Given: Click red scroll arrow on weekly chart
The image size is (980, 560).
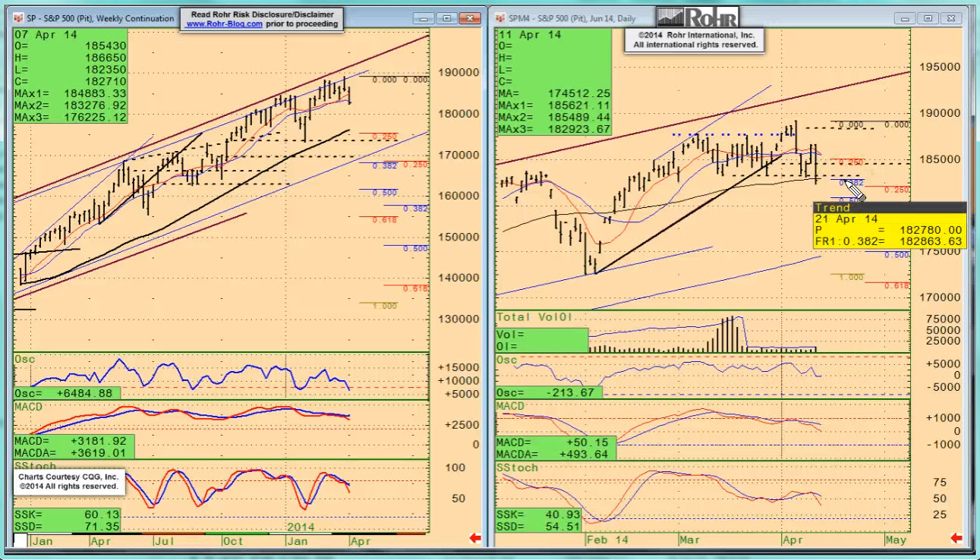Looking at the screenshot, I should coord(475,539).
